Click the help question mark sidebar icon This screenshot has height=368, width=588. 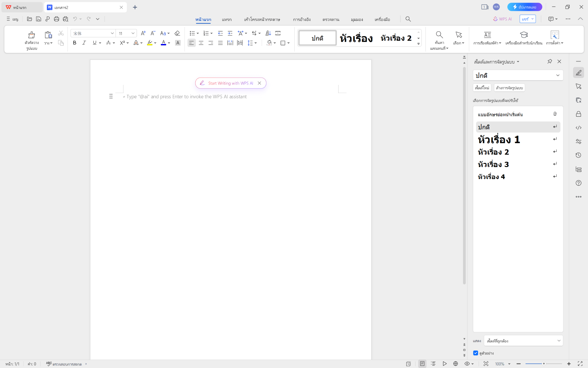(x=579, y=183)
